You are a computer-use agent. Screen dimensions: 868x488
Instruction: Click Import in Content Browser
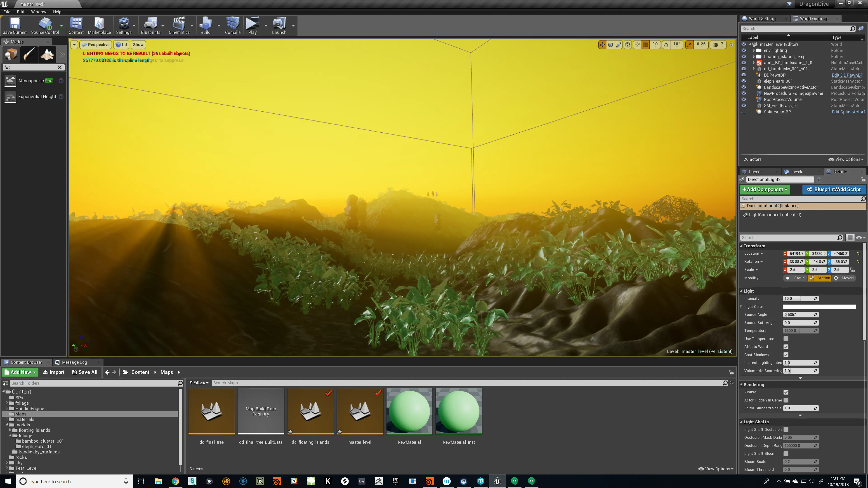[54, 372]
